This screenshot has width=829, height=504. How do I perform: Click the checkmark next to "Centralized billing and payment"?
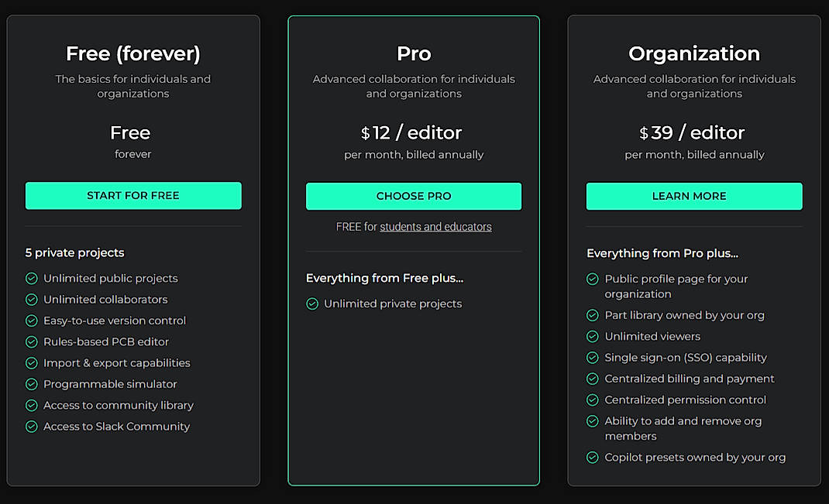[593, 379]
